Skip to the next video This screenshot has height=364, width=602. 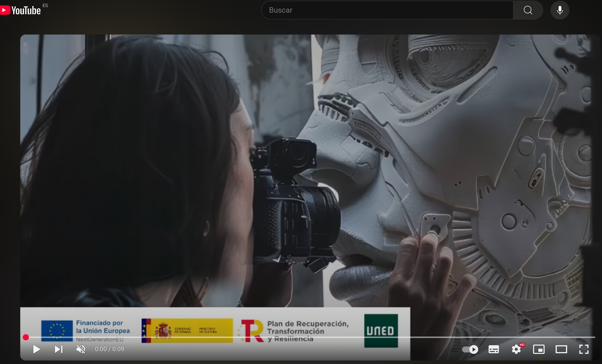59,349
